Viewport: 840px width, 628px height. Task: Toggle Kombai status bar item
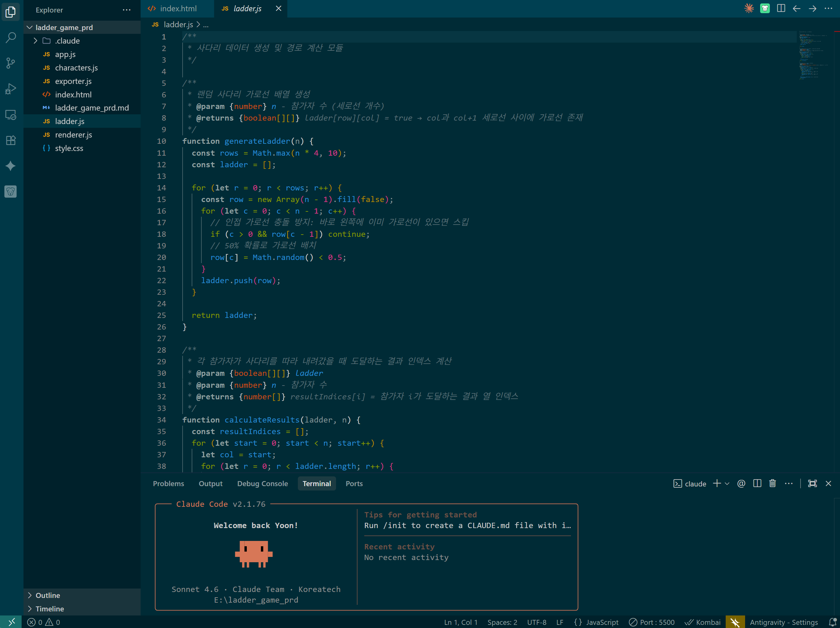point(703,622)
